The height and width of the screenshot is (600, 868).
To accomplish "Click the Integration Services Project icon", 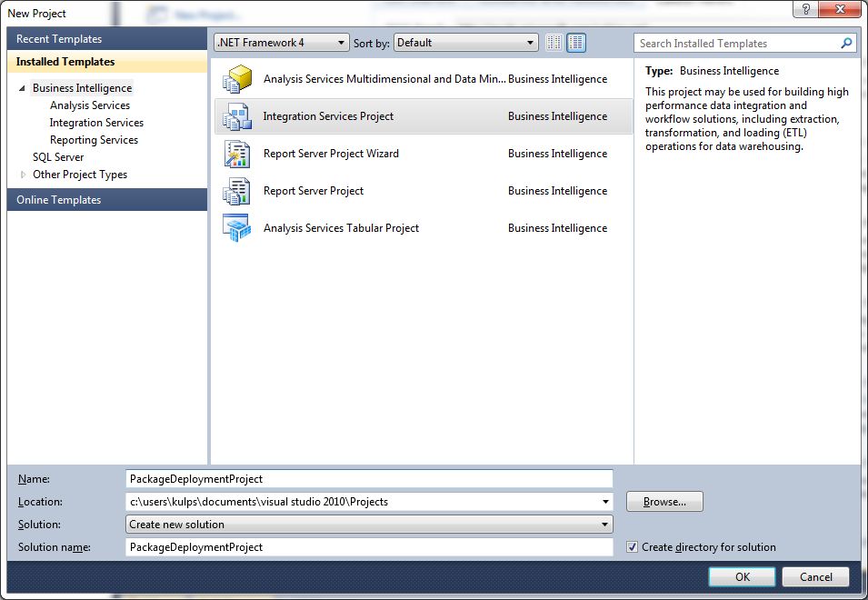I will pyautogui.click(x=237, y=116).
